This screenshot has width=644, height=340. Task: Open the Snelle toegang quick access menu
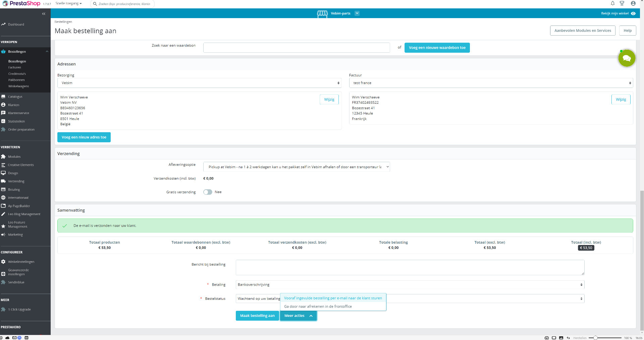coord(69,3)
